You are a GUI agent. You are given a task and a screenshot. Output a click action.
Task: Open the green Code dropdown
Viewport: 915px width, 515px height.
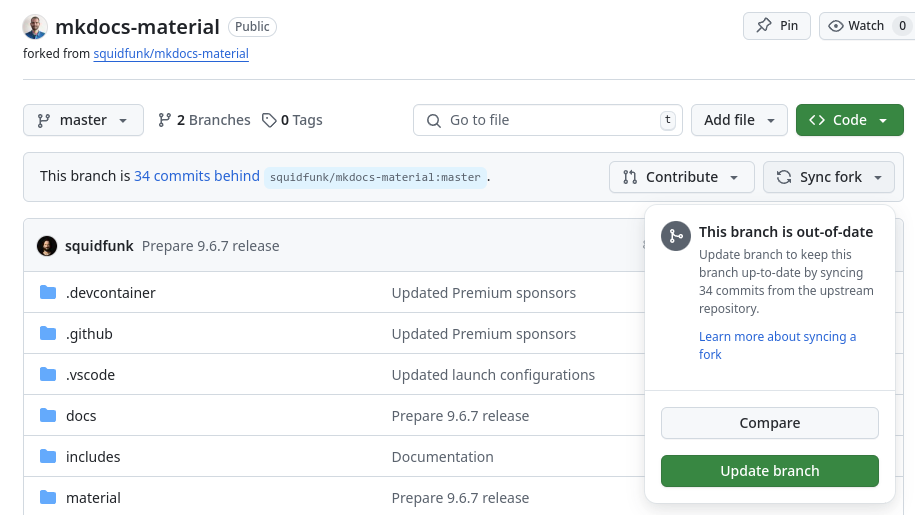[x=850, y=120]
